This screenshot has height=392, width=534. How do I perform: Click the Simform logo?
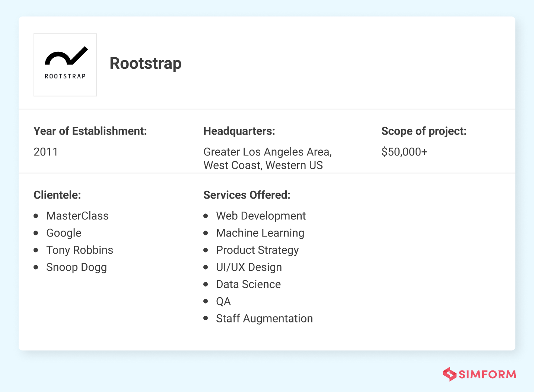point(480,374)
